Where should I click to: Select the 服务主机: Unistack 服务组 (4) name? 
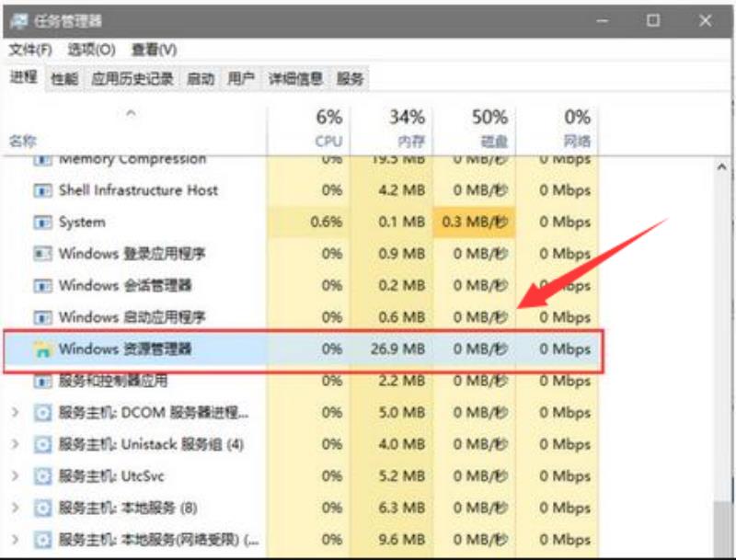[x=151, y=445]
